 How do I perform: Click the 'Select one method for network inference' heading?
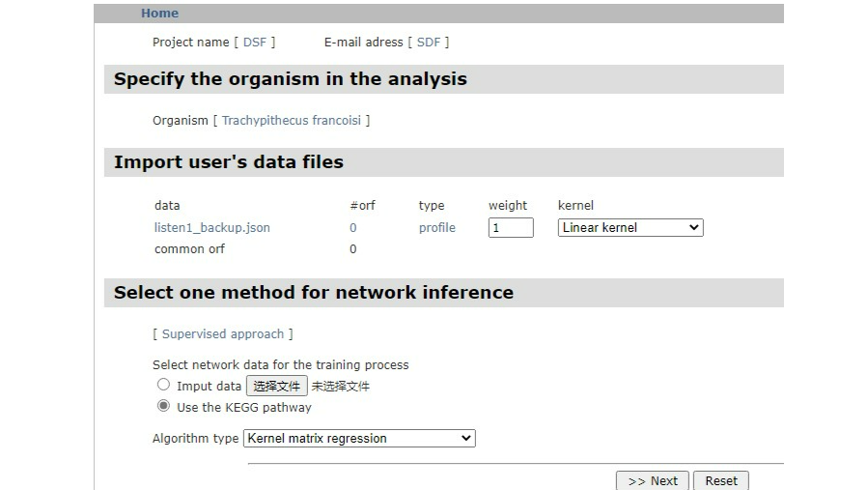314,293
